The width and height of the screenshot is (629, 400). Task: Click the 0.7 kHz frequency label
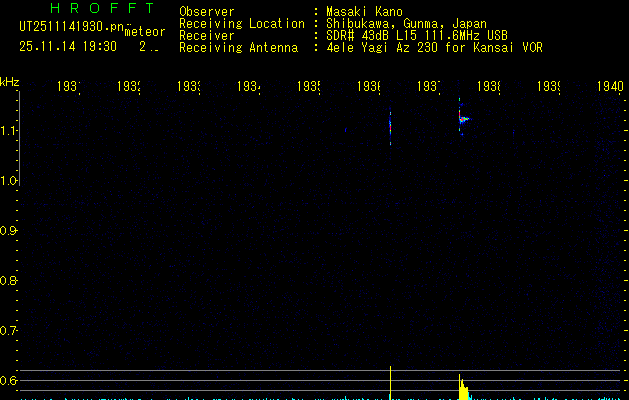click(x=8, y=331)
